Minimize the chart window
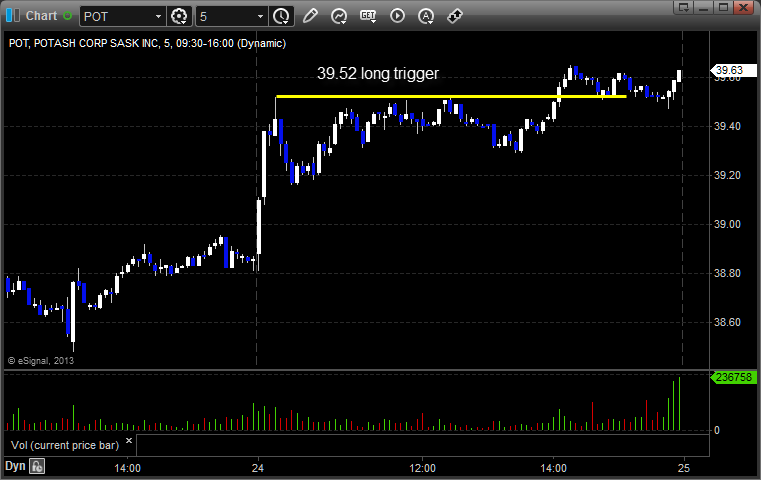Viewport: 761px width, 480px height. point(704,7)
